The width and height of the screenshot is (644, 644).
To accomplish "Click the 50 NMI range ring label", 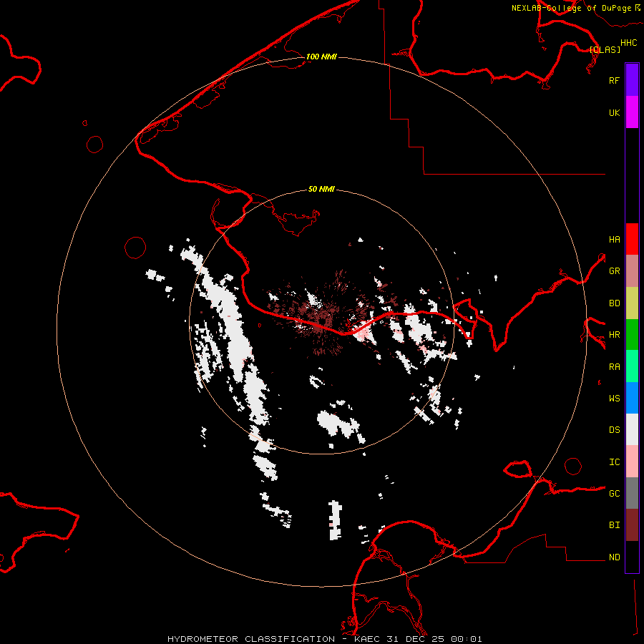I will [321, 189].
